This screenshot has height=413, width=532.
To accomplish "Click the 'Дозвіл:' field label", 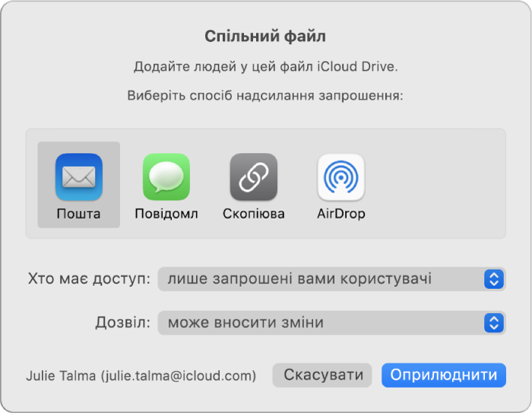I will [122, 322].
